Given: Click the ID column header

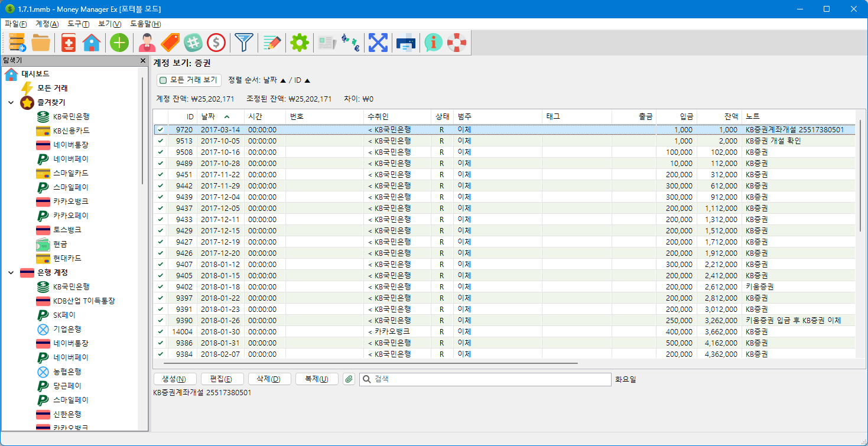Looking at the screenshot, I should [183, 116].
